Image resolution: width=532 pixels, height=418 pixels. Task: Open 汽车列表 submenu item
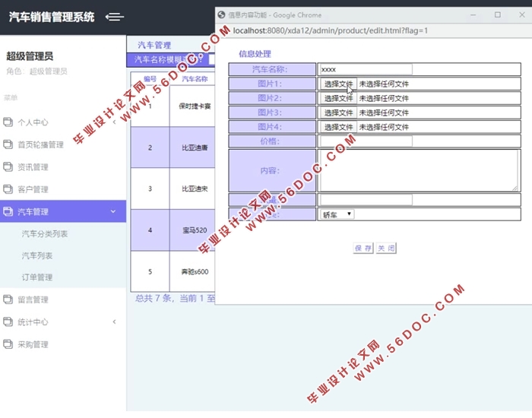tap(37, 255)
